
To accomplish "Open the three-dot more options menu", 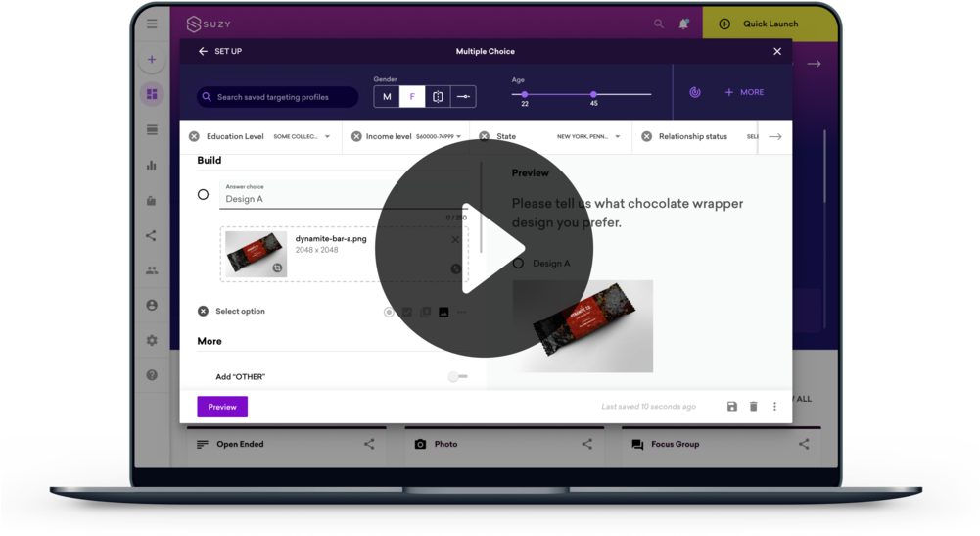I will point(774,407).
